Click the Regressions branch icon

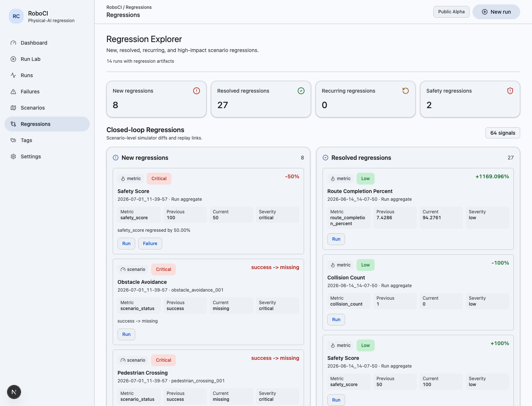13,124
